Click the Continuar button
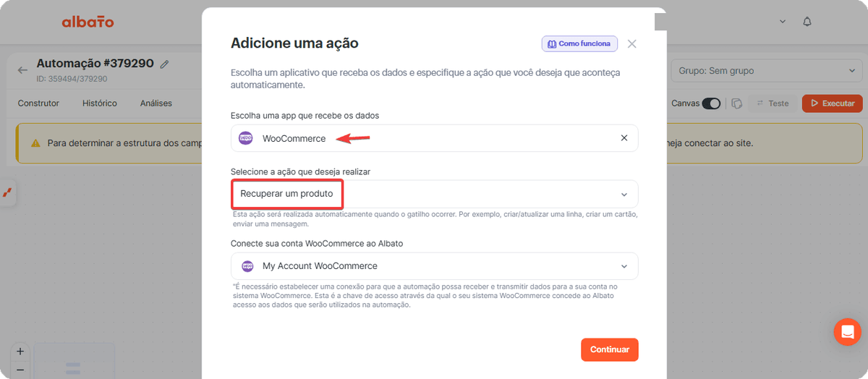Viewport: 868px width, 379px height. point(610,349)
